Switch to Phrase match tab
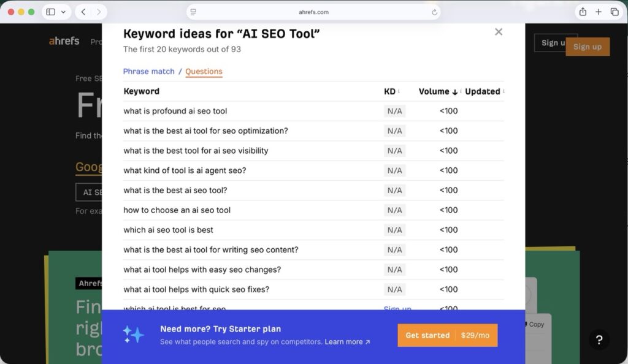Image resolution: width=628 pixels, height=364 pixels. point(148,71)
